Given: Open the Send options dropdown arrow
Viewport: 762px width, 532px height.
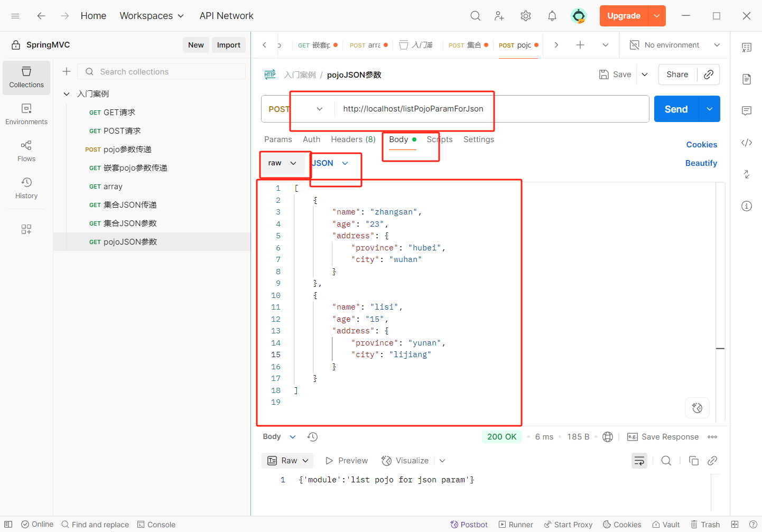Looking at the screenshot, I should [x=710, y=109].
